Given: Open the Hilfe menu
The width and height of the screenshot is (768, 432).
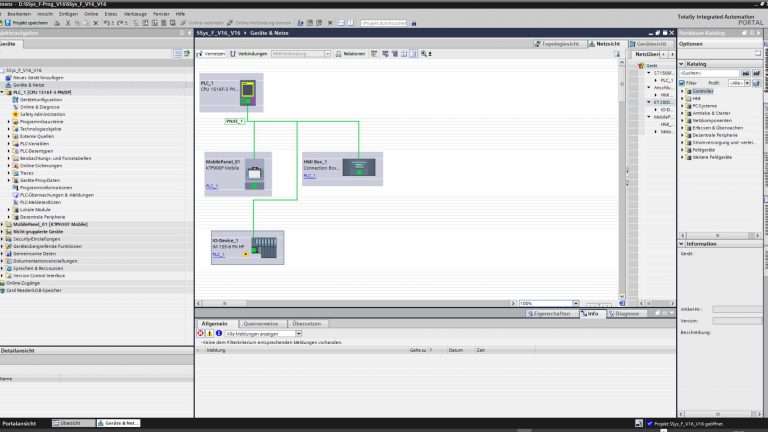Looking at the screenshot, I should pyautogui.click(x=180, y=14).
